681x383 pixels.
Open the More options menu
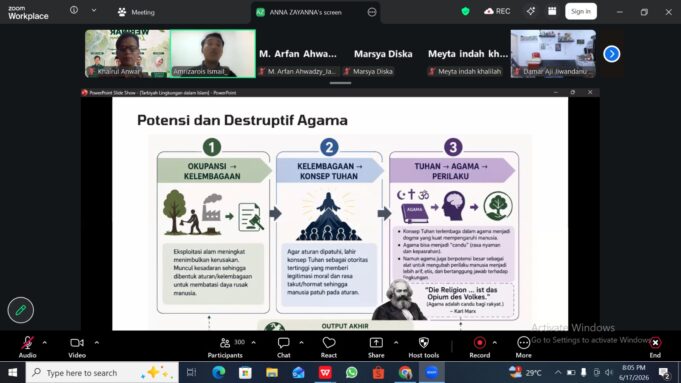tap(523, 347)
